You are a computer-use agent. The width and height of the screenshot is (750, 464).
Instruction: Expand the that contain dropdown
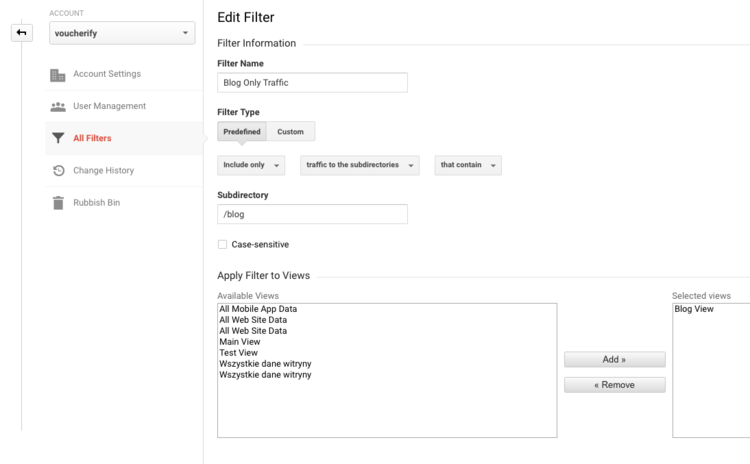(468, 165)
